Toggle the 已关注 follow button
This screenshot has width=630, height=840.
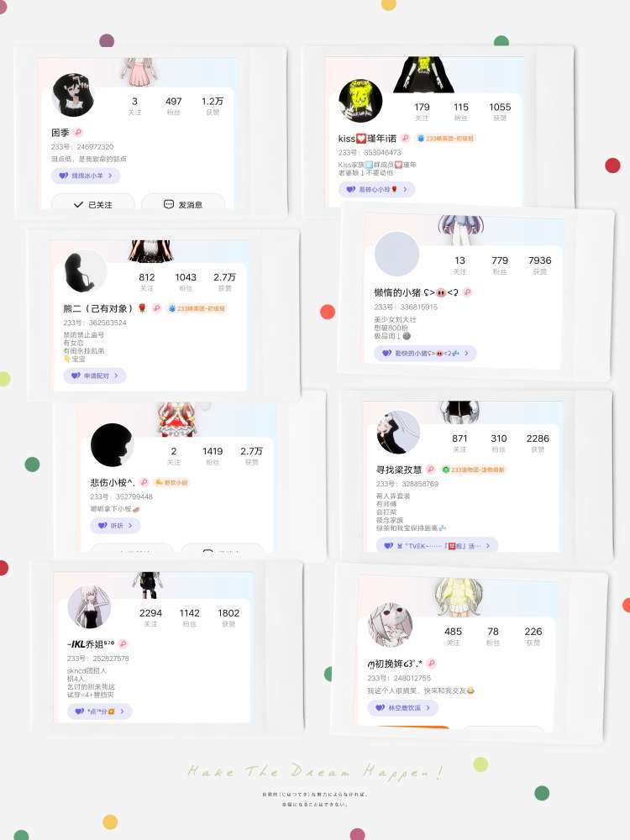93,205
